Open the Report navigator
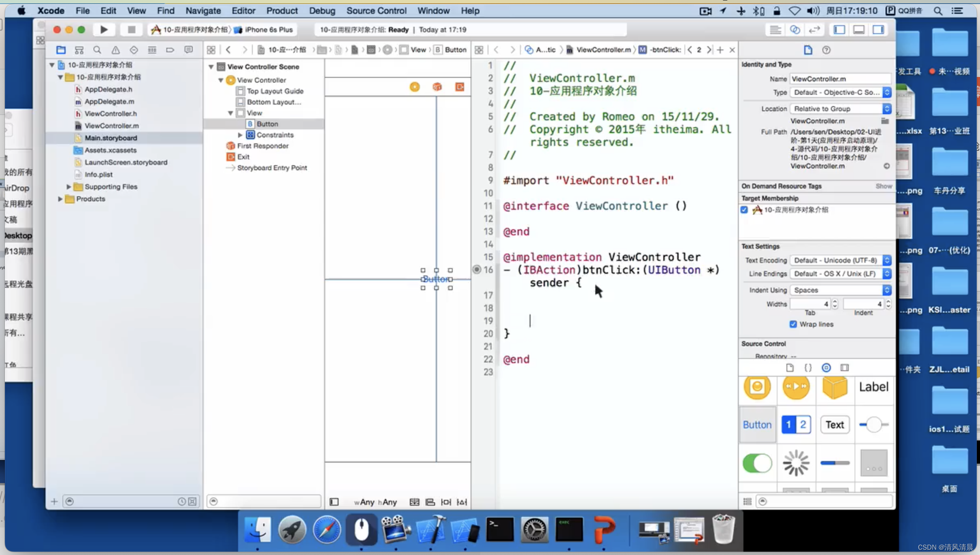Screen dimensions: 980x555 coord(188,50)
